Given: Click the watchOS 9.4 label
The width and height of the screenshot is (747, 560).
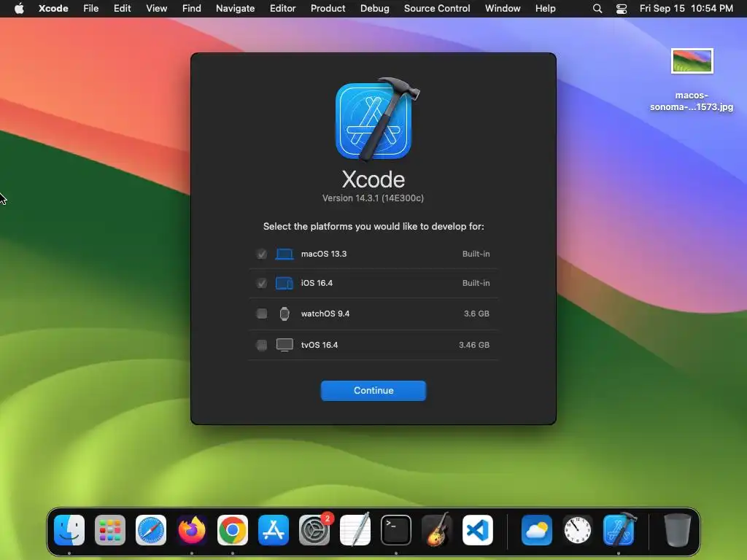Looking at the screenshot, I should point(325,314).
